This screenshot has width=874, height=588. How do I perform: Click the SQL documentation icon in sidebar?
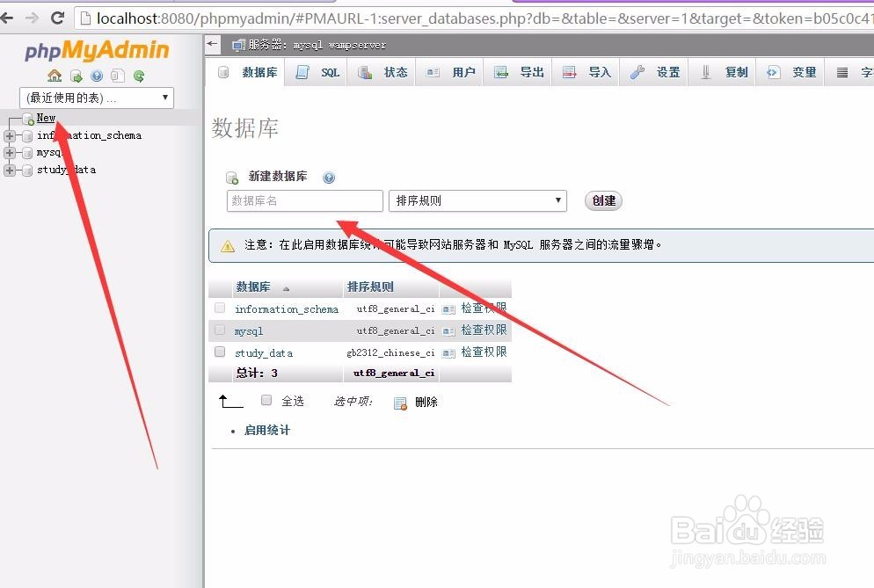[x=117, y=76]
